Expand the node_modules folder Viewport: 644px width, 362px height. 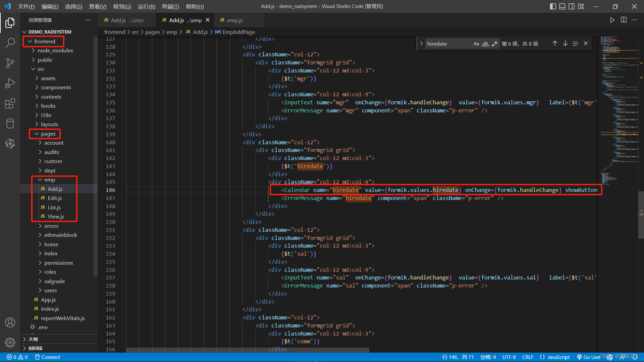(55, 51)
